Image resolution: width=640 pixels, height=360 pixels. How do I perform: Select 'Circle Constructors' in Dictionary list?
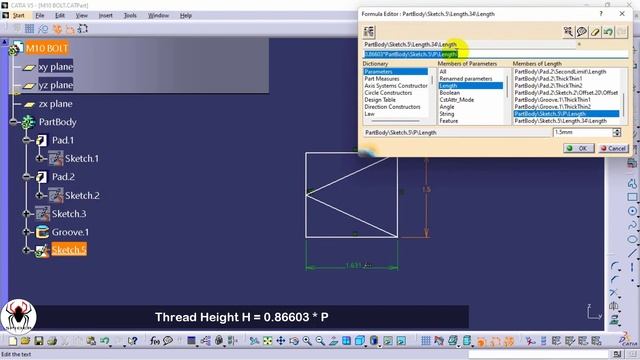coord(388,93)
